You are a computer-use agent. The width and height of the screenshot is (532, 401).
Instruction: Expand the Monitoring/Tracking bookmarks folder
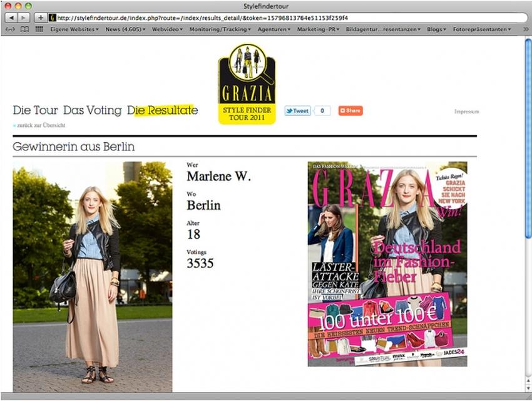[220, 29]
